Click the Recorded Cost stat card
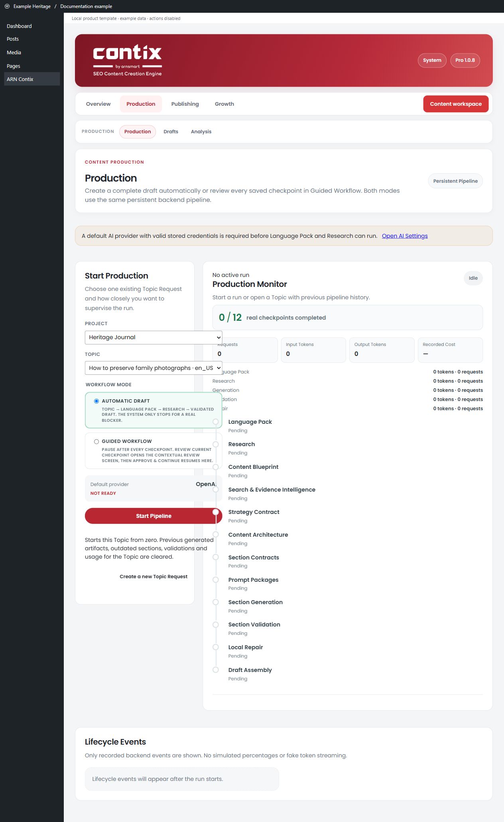 (450, 350)
